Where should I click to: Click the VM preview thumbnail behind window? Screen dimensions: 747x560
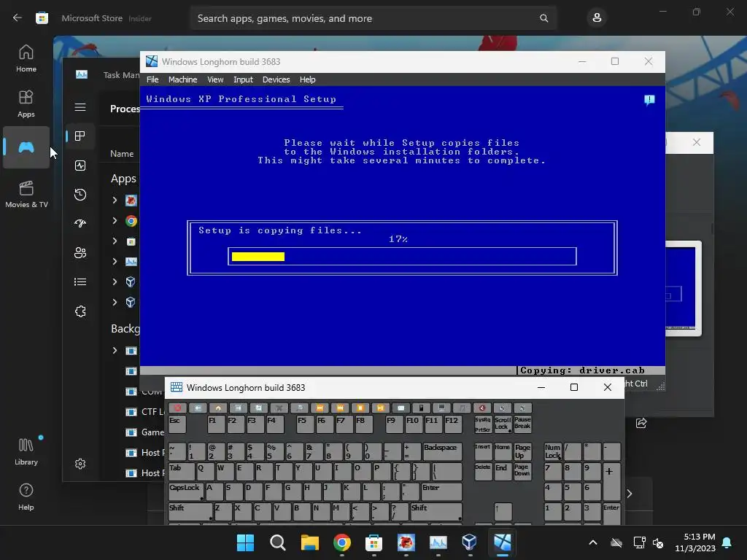[682, 288]
